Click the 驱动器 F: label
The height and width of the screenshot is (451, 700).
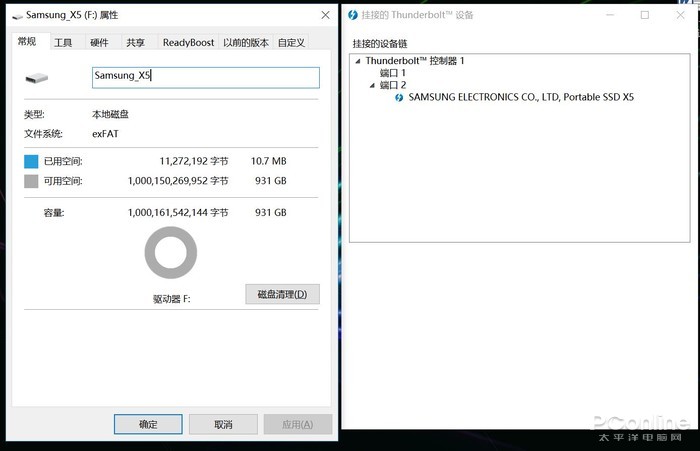pyautogui.click(x=171, y=299)
